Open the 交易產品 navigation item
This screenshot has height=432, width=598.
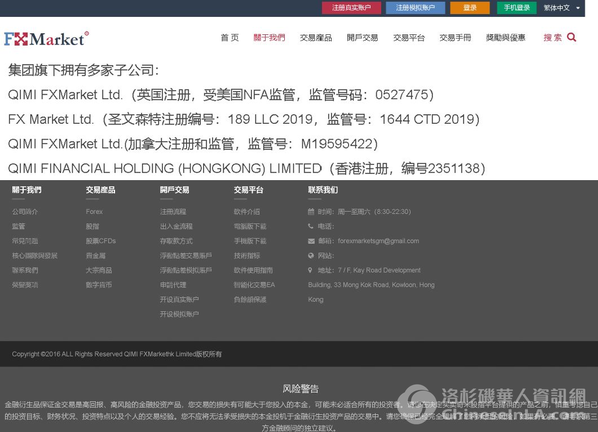pos(316,37)
